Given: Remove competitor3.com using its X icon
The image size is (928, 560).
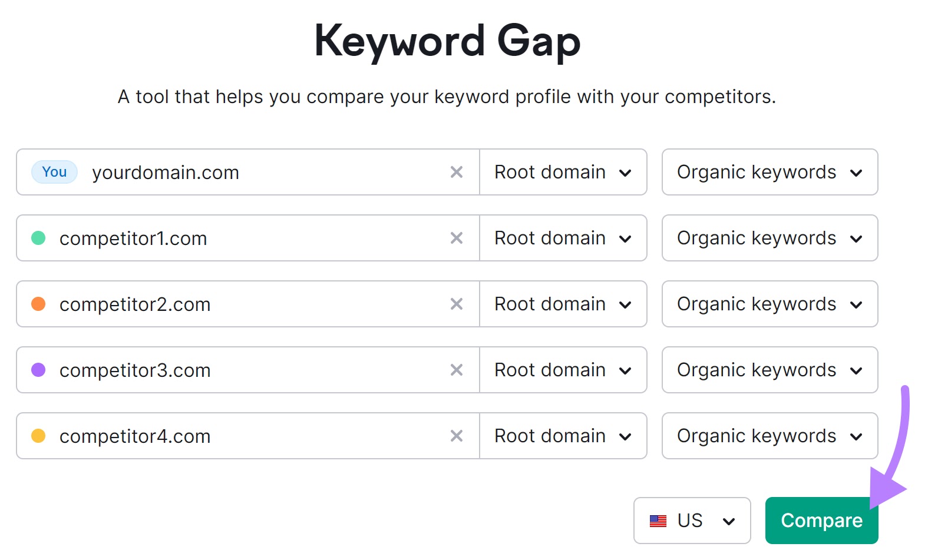Looking at the screenshot, I should click(457, 370).
